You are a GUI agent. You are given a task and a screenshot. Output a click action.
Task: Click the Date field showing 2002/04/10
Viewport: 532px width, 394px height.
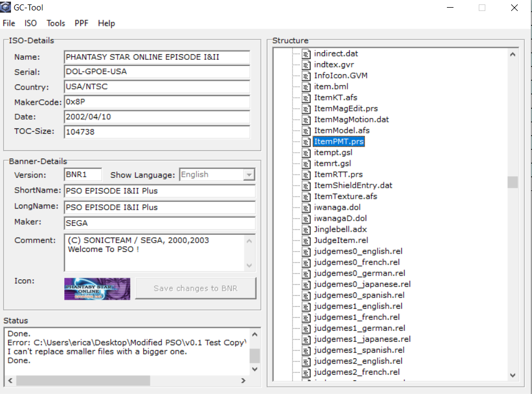157,117
